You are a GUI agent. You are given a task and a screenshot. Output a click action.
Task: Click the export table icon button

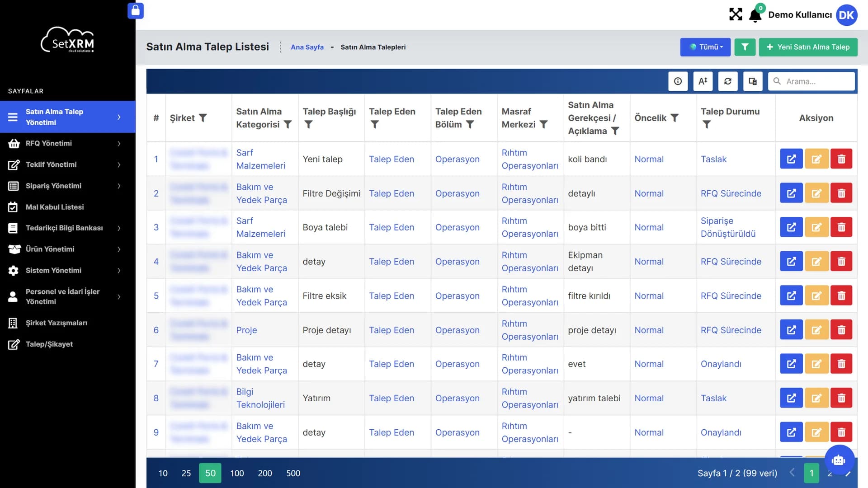tap(752, 81)
